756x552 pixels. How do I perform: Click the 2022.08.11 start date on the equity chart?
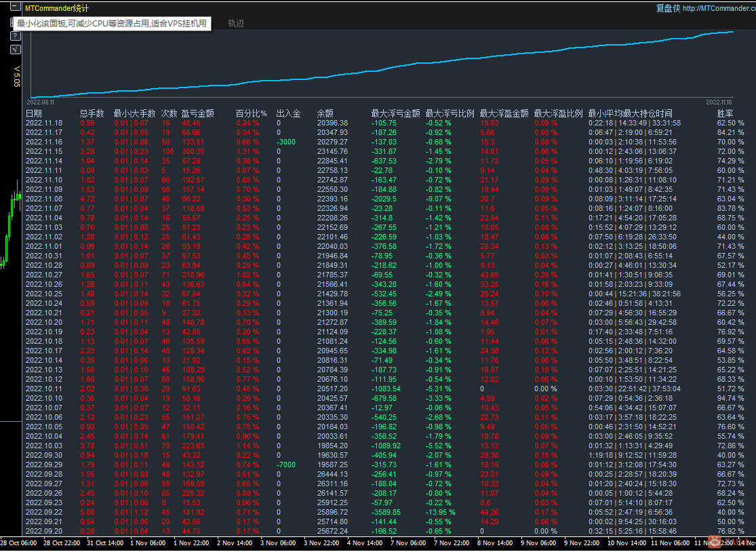click(39, 102)
